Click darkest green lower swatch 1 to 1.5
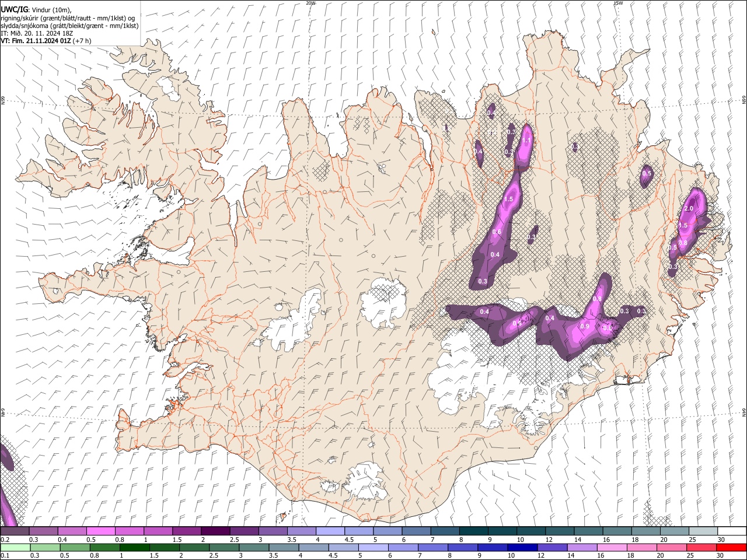Image resolution: width=747 pixels, height=560 pixels. (135, 548)
